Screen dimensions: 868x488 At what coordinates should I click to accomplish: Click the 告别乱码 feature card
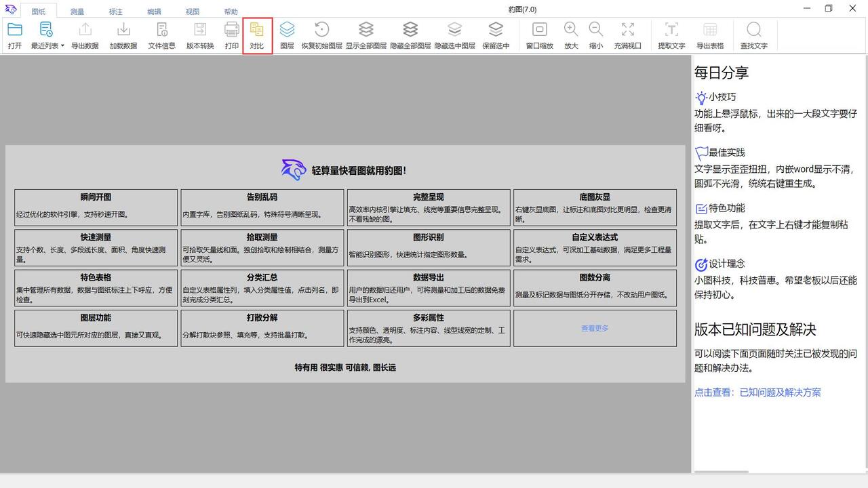pyautogui.click(x=262, y=207)
